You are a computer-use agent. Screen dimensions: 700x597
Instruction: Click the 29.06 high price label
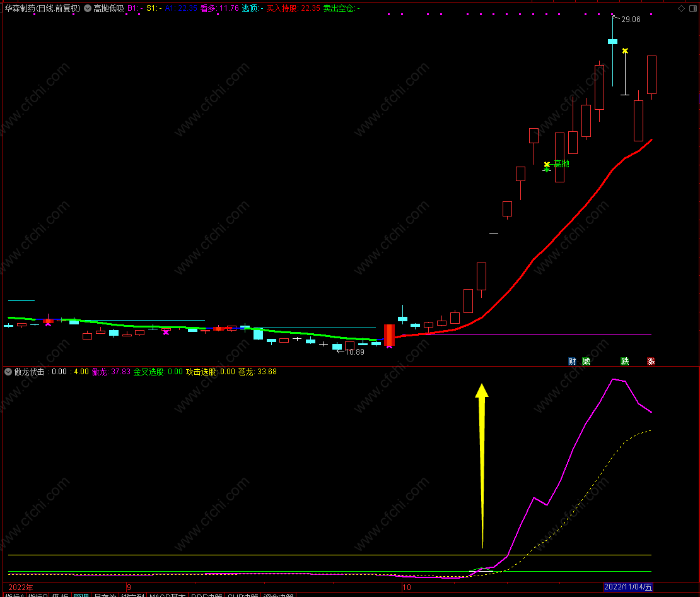point(631,20)
